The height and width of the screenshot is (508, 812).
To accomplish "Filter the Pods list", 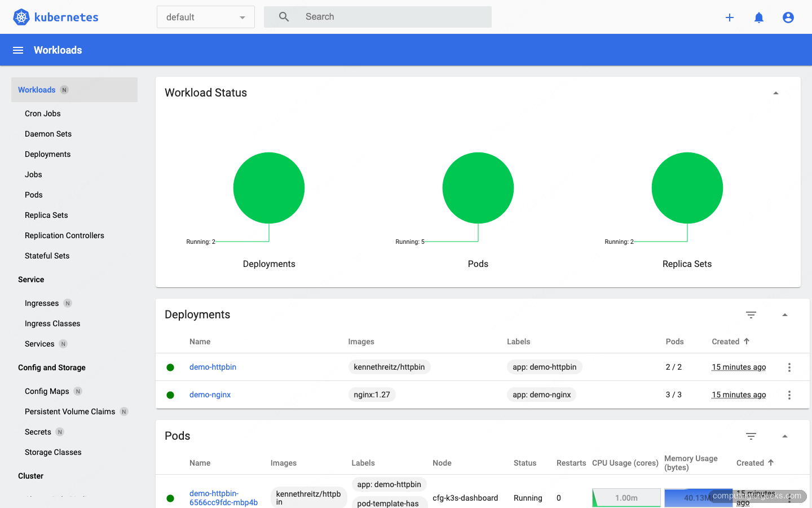I will [x=751, y=436].
